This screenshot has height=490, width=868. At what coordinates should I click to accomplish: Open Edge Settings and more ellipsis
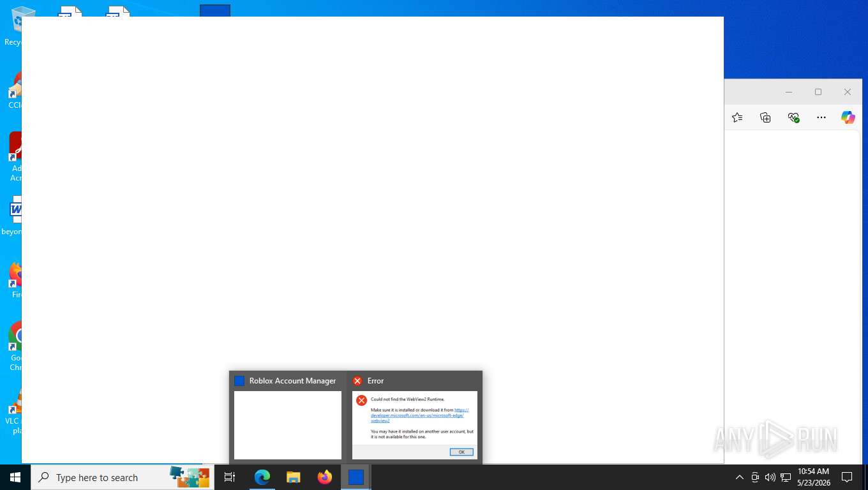pyautogui.click(x=821, y=117)
